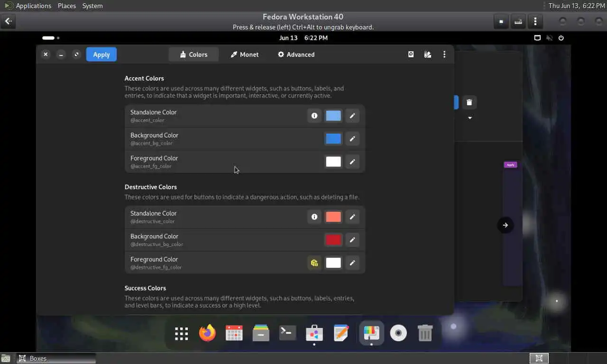Edit the @destructive_fg_color with pencil icon
The height and width of the screenshot is (364, 607).
tap(352, 263)
